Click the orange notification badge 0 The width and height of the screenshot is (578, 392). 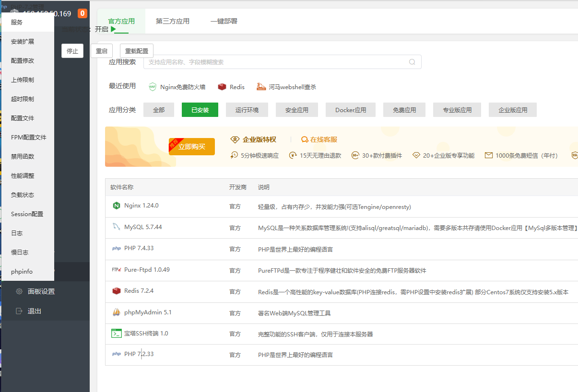83,13
